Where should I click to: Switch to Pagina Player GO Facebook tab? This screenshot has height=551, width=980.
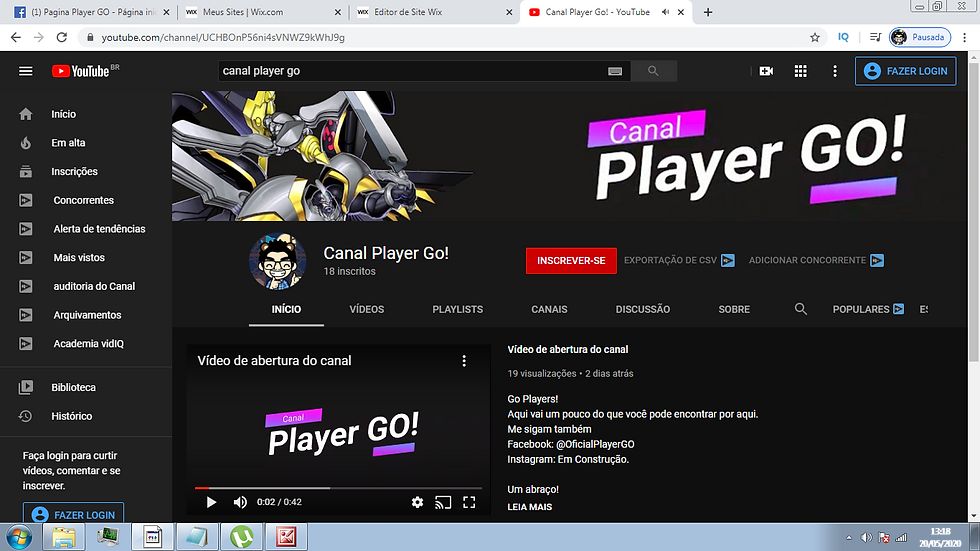[x=91, y=12]
